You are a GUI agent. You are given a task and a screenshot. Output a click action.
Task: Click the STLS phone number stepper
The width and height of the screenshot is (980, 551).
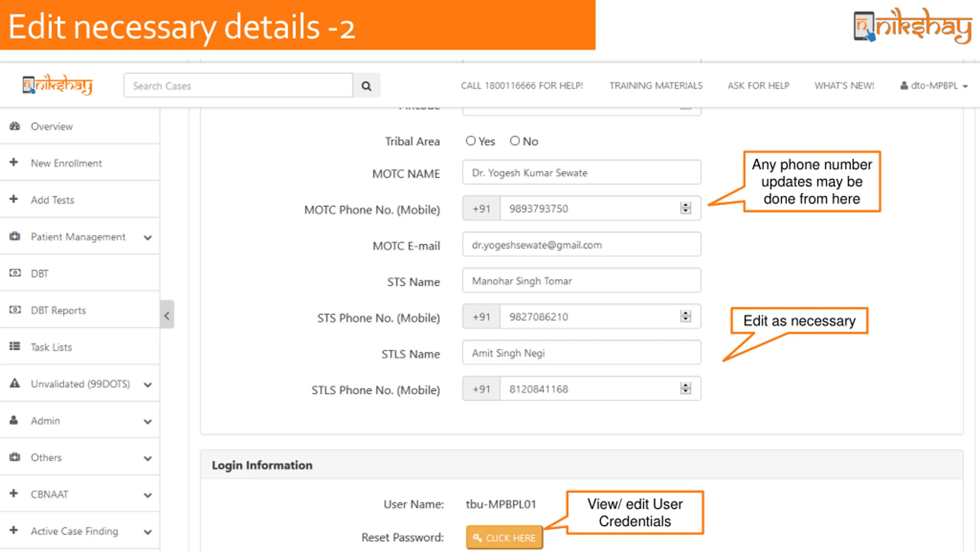pos(686,388)
